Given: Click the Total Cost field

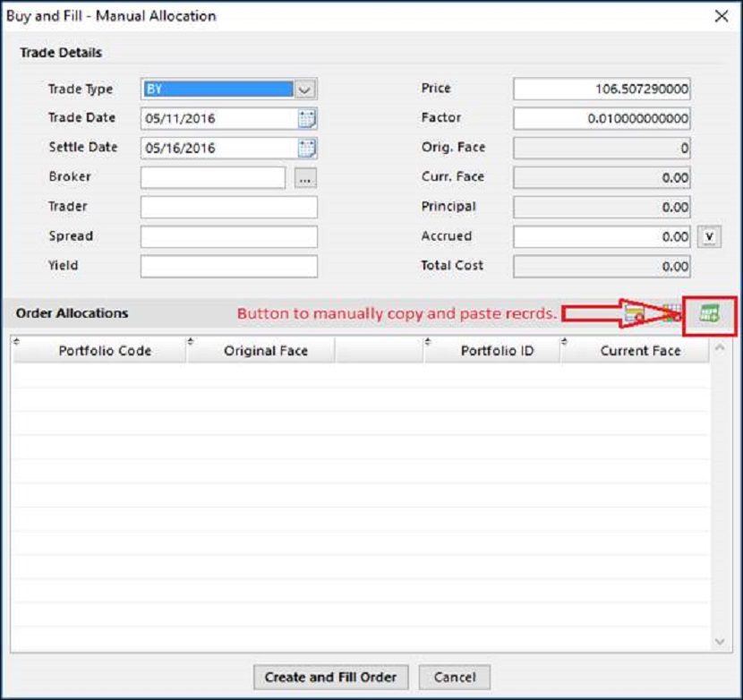Looking at the screenshot, I should coord(602,267).
